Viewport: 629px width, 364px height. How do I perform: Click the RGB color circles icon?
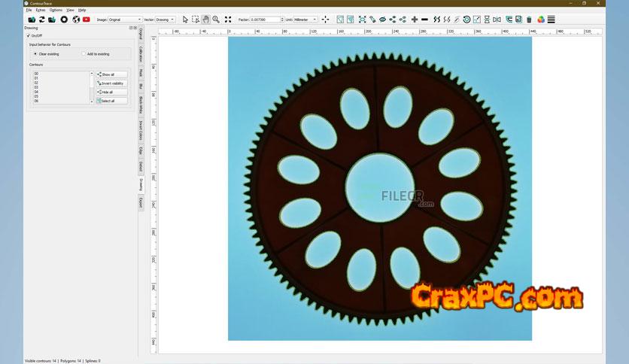pyautogui.click(x=540, y=20)
